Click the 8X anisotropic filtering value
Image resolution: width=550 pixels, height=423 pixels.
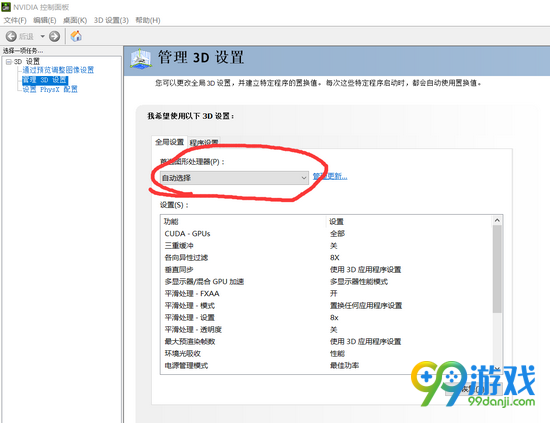335,257
